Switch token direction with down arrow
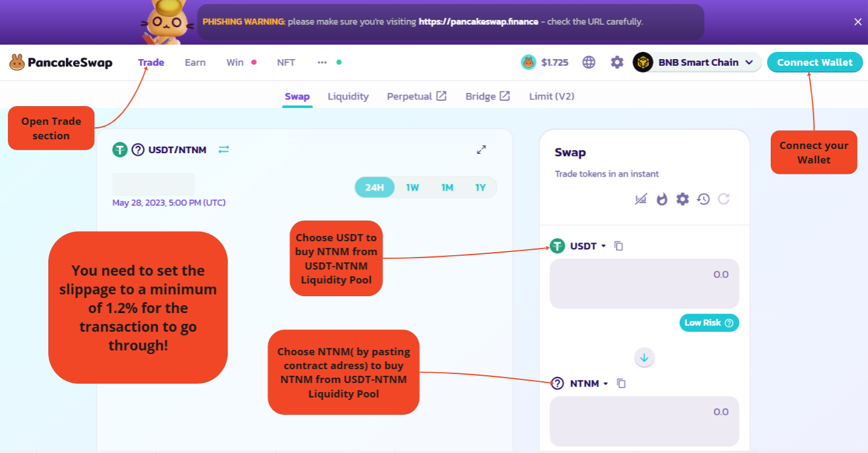Image resolution: width=868 pixels, height=453 pixels. coord(644,358)
